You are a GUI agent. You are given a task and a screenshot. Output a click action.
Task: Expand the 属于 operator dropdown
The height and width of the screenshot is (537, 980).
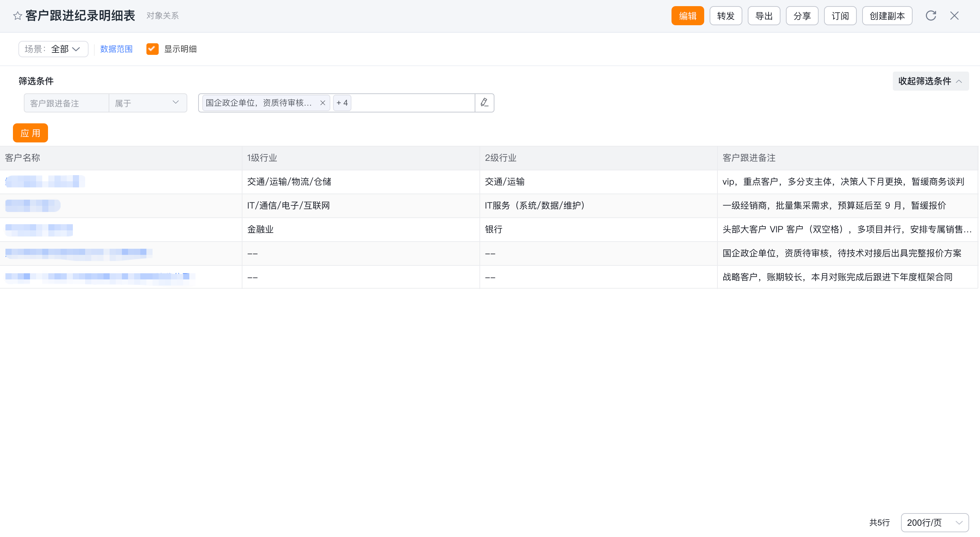tap(147, 103)
